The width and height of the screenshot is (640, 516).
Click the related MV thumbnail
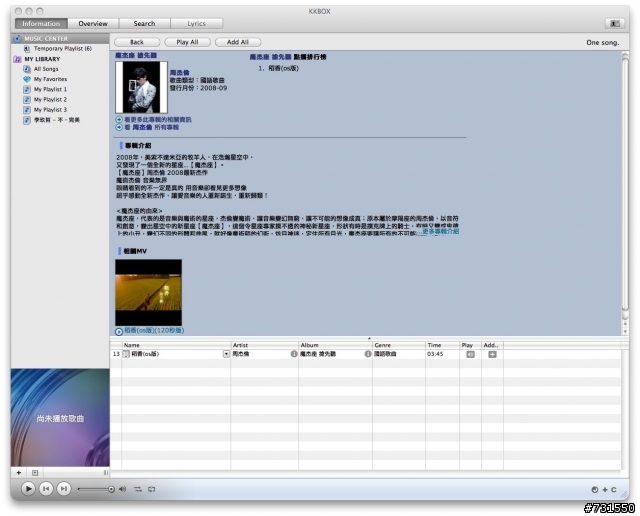149,293
